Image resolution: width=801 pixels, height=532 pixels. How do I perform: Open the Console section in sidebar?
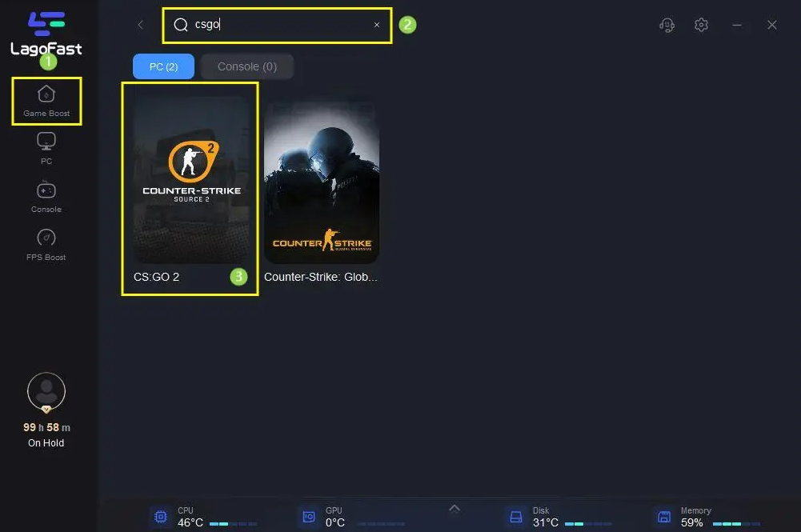[x=46, y=197]
